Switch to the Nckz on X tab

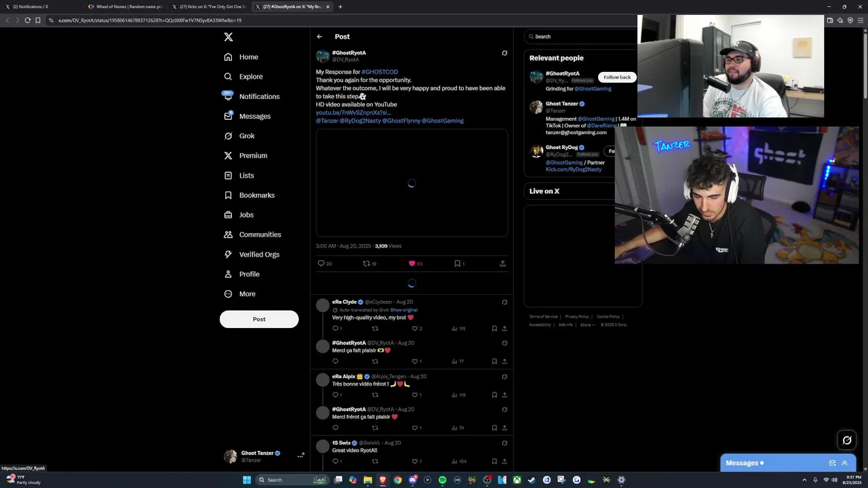click(x=209, y=7)
